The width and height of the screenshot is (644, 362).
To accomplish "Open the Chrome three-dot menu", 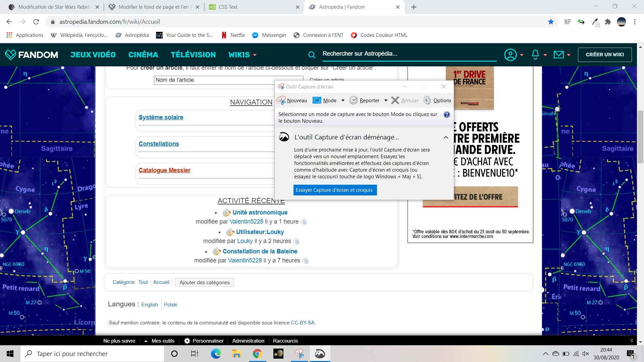I will click(x=635, y=22).
